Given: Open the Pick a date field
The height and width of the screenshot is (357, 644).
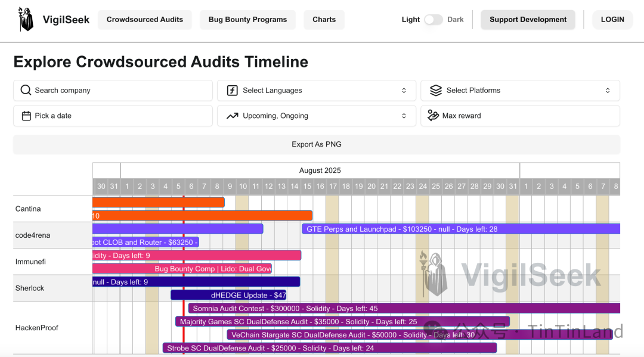Looking at the screenshot, I should point(113,116).
